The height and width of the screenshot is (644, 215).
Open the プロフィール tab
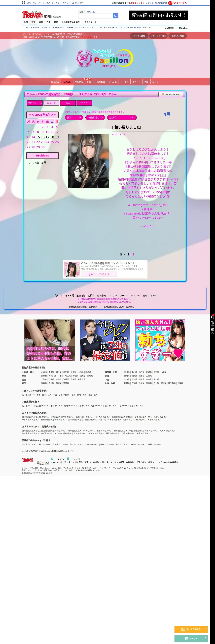pos(35,103)
